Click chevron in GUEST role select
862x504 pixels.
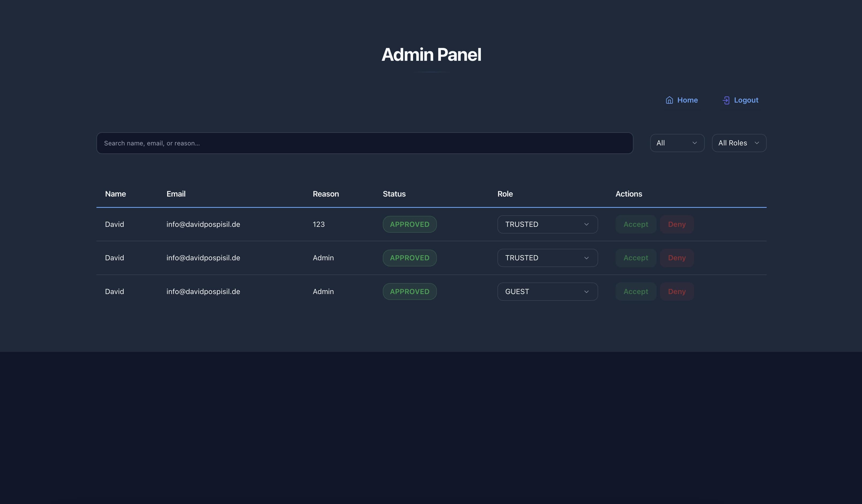(x=586, y=292)
